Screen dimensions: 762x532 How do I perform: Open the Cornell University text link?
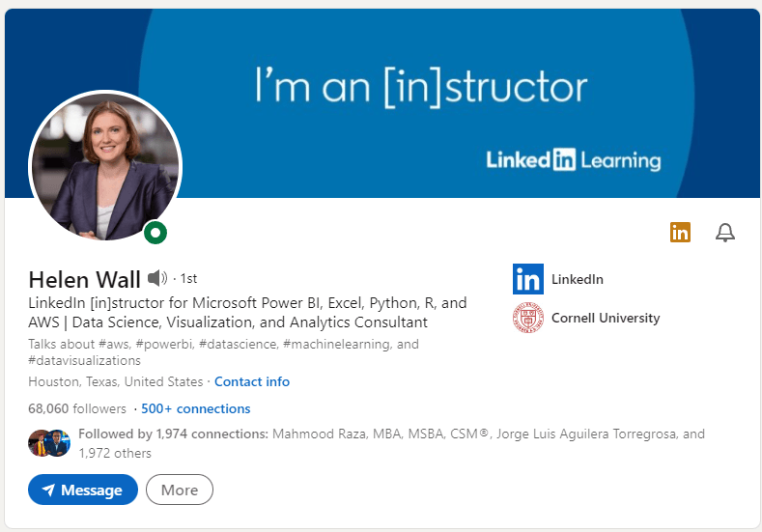coord(606,318)
